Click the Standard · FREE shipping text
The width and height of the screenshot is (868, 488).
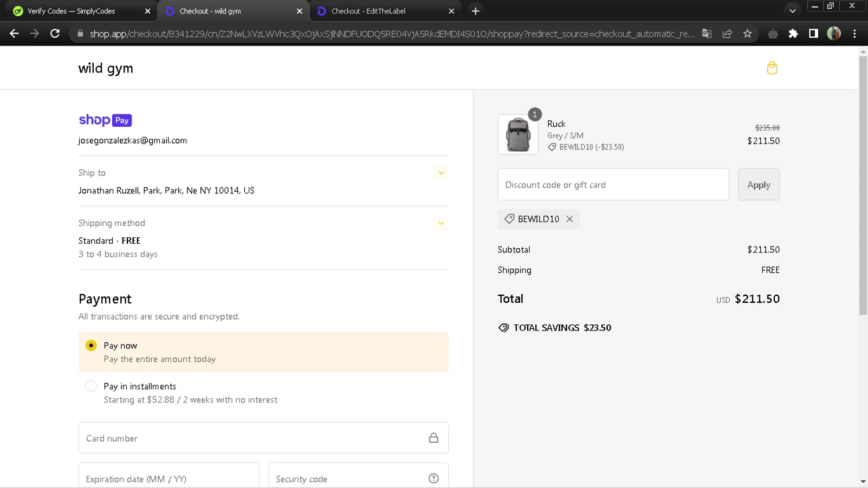pos(109,241)
